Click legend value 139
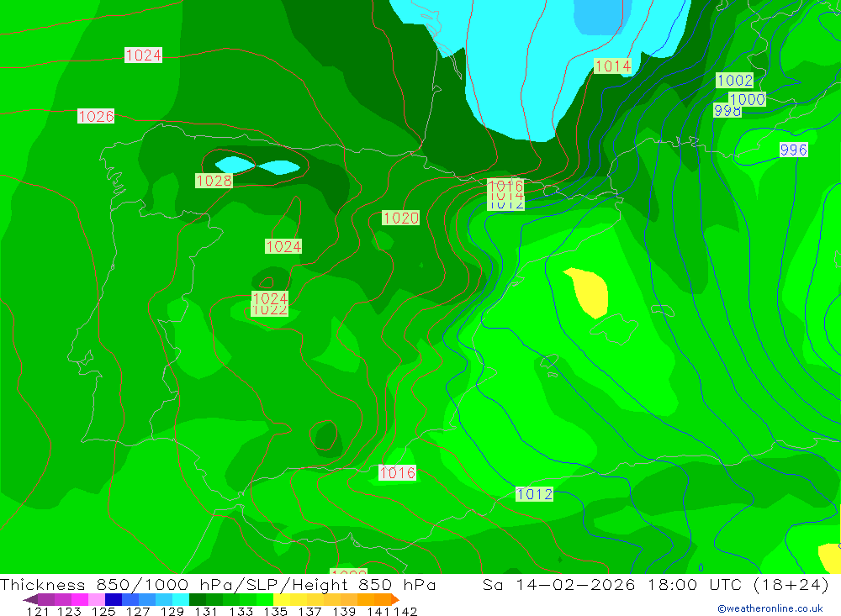Image resolution: width=841 pixels, height=616 pixels. coord(344,611)
